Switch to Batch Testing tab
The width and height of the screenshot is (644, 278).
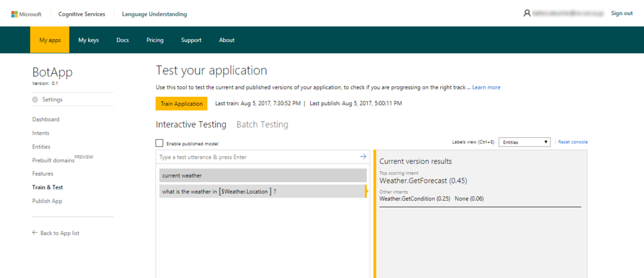(262, 125)
